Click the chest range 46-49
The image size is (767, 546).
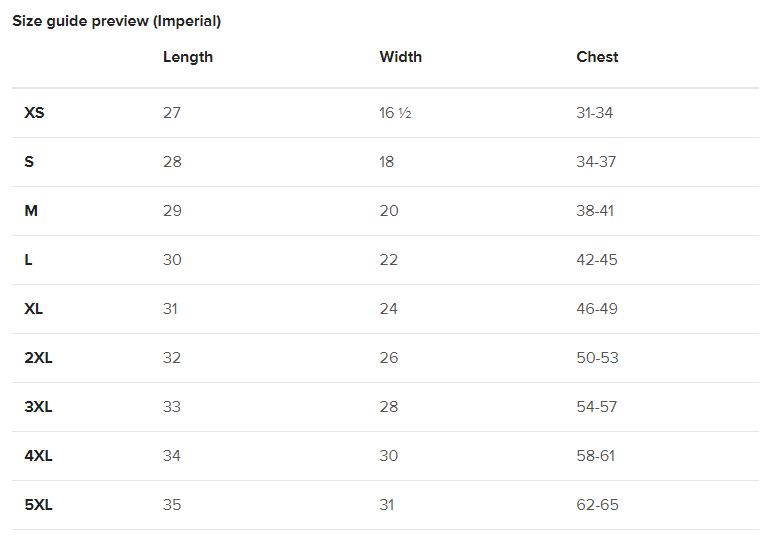(597, 309)
